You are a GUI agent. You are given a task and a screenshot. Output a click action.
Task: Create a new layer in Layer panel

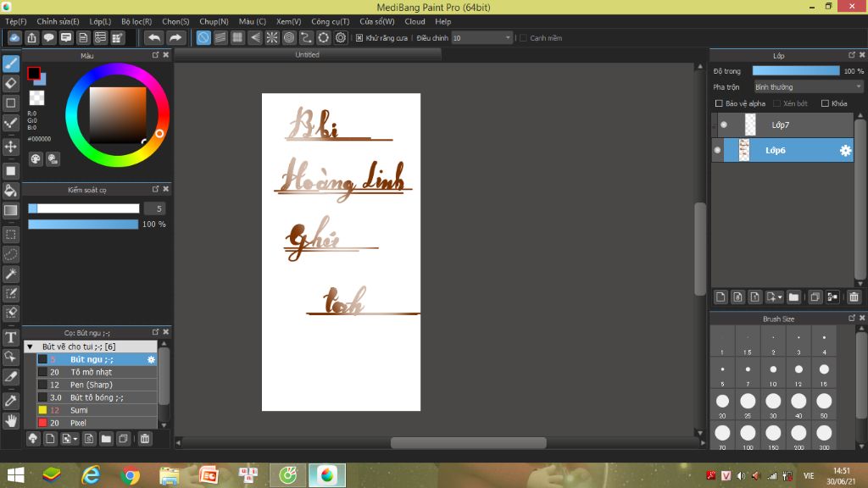721,297
